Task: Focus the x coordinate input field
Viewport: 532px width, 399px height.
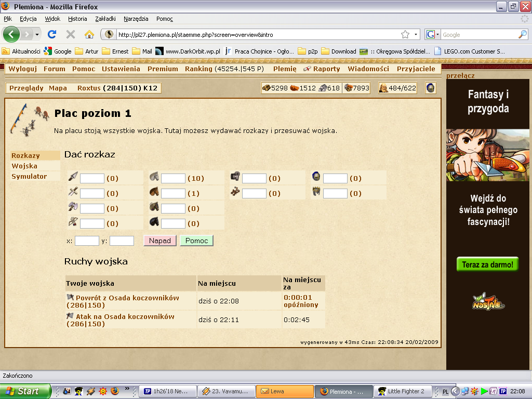Action: [x=87, y=241]
